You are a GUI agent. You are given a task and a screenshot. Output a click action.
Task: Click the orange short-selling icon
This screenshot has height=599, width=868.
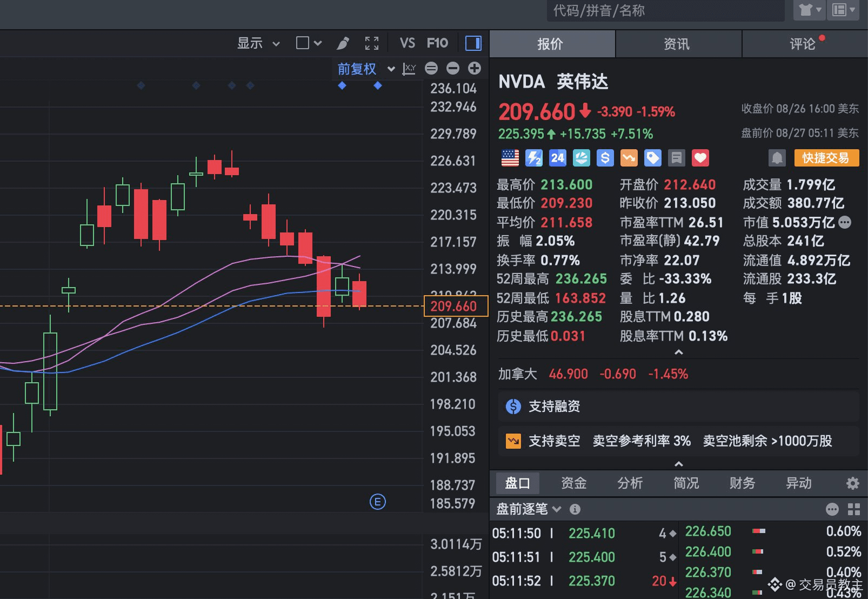point(629,158)
